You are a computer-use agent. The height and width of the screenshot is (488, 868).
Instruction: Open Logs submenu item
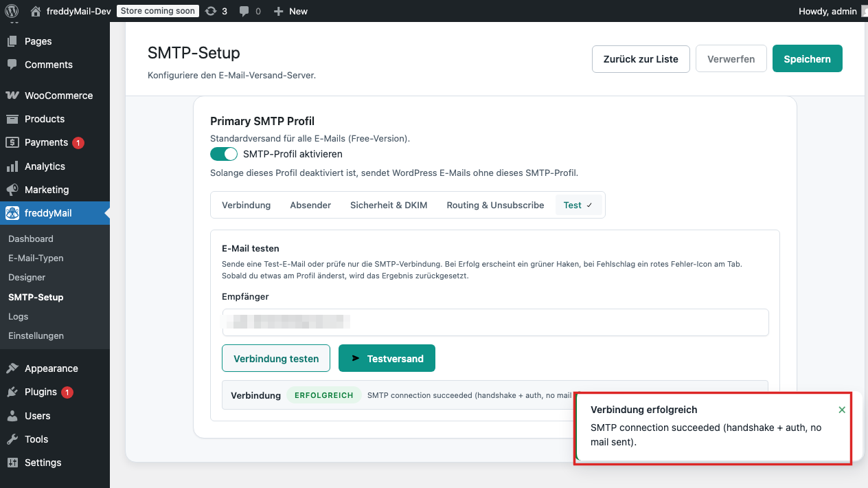coord(18,316)
